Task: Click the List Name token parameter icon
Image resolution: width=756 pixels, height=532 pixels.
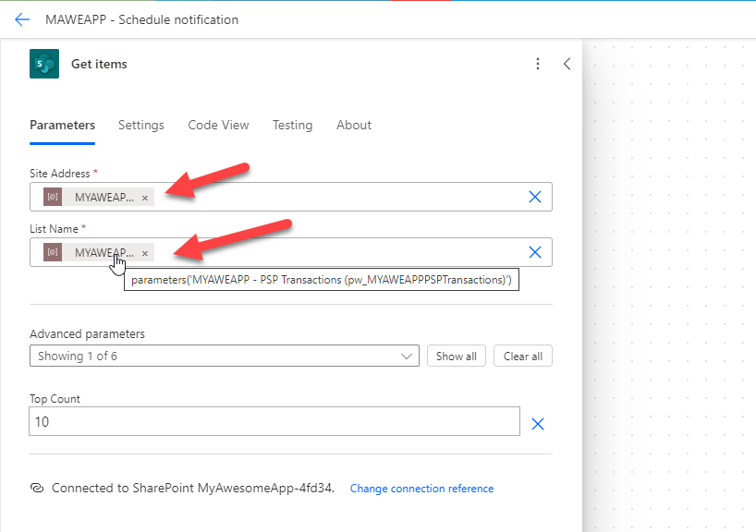Action: pos(53,252)
